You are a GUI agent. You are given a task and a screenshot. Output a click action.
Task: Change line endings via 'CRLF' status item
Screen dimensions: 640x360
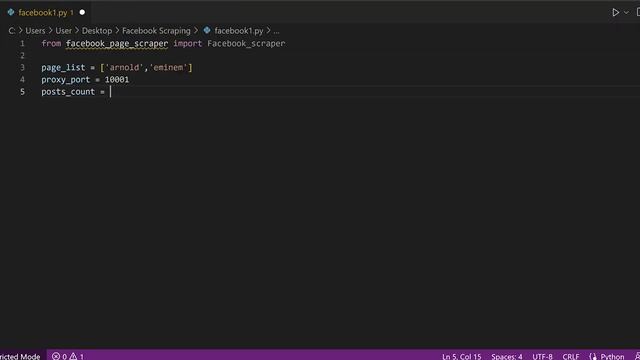(571, 356)
